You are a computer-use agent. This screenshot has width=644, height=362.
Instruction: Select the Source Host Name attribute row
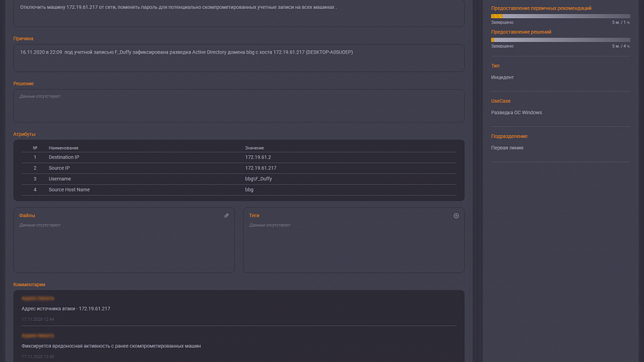coord(238,190)
